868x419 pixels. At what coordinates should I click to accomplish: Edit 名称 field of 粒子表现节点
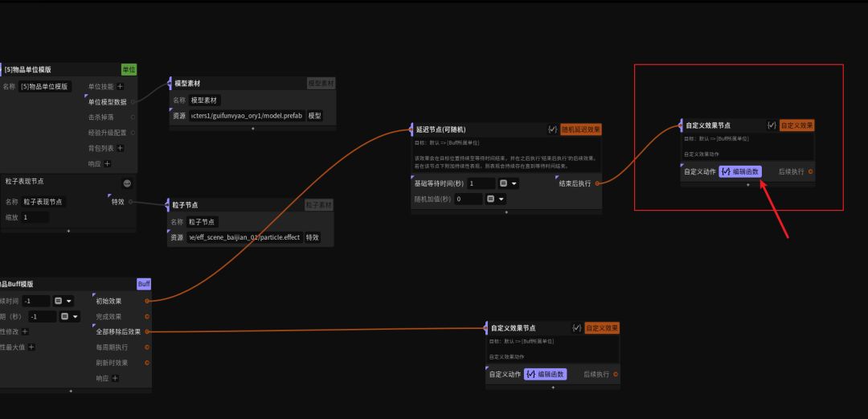(x=43, y=202)
